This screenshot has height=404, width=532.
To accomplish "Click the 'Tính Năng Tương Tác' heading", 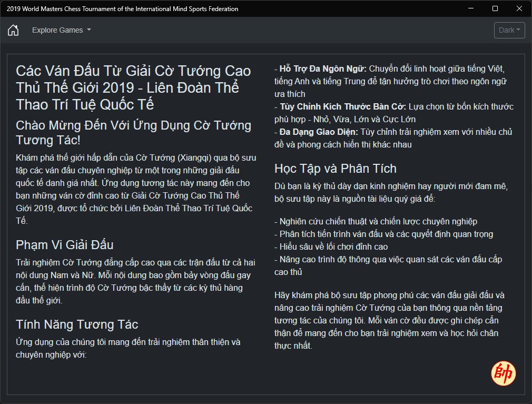I will point(77,324).
